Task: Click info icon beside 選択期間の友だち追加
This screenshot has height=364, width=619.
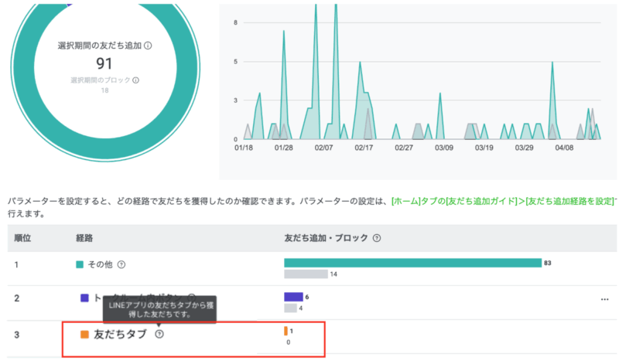Action: pyautogui.click(x=148, y=46)
